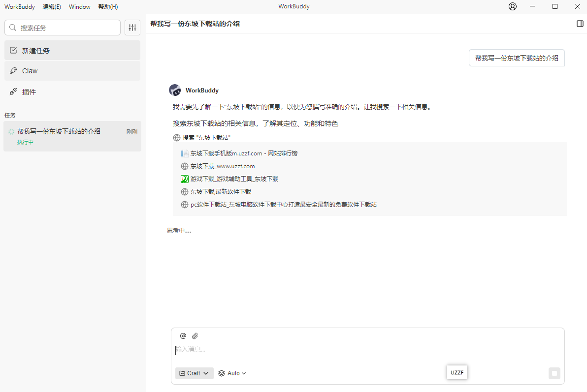
Task: Select the Claw feather icon in sidebar
Action: (x=13, y=71)
